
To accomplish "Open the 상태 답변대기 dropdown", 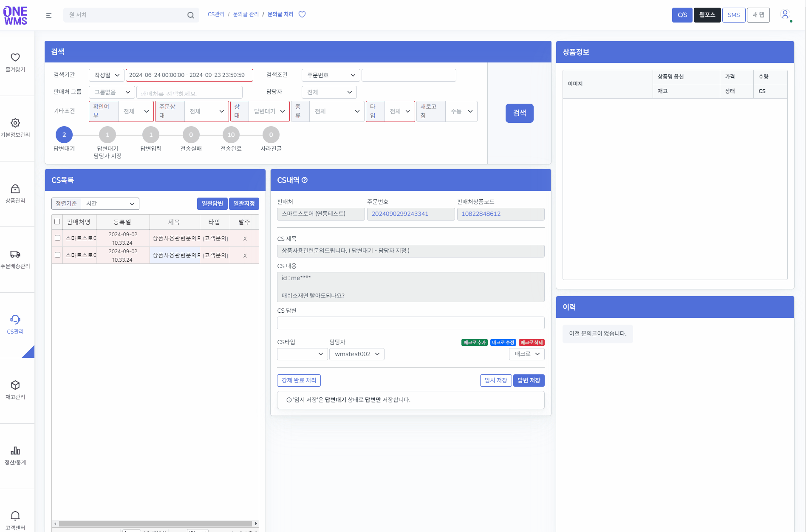I will [269, 111].
